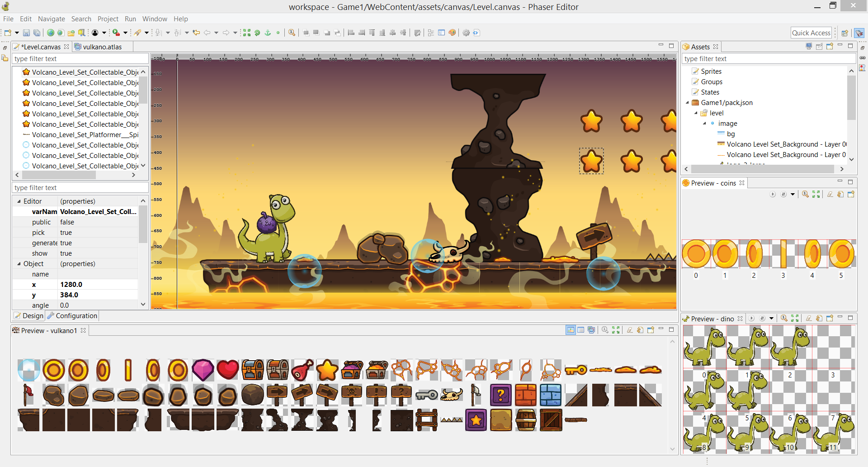Click the y property value 384.0
Image resolution: width=868 pixels, height=467 pixels.
click(69, 295)
